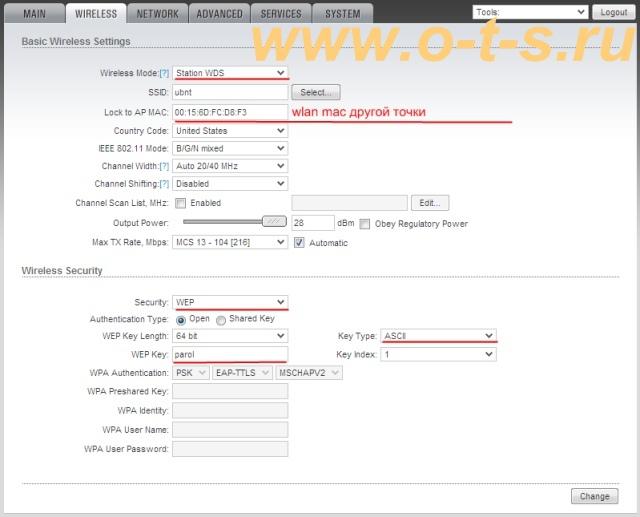640x517 pixels.
Task: Expand the Channel Shifting dropdown
Action: click(230, 184)
